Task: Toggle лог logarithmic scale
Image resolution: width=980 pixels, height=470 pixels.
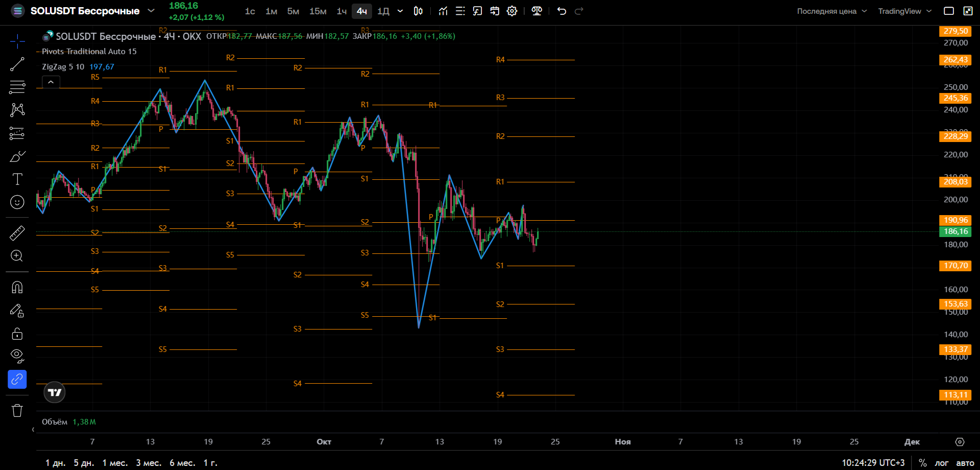Action: [942, 463]
